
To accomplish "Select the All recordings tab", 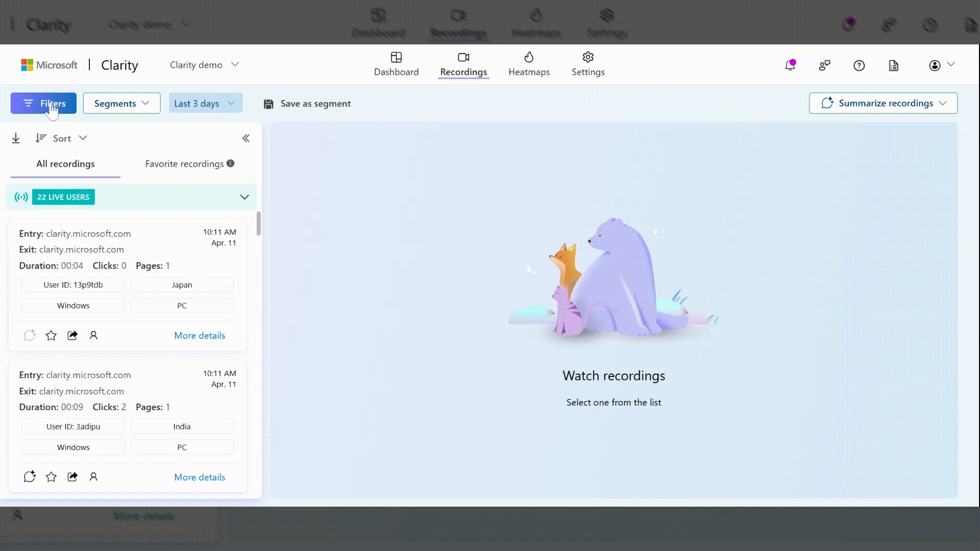I will [x=65, y=163].
